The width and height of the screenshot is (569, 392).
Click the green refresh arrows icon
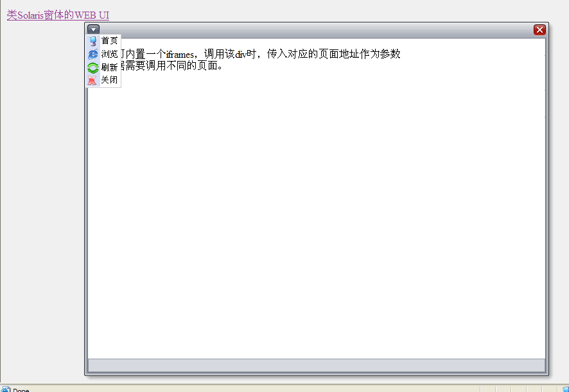point(93,67)
